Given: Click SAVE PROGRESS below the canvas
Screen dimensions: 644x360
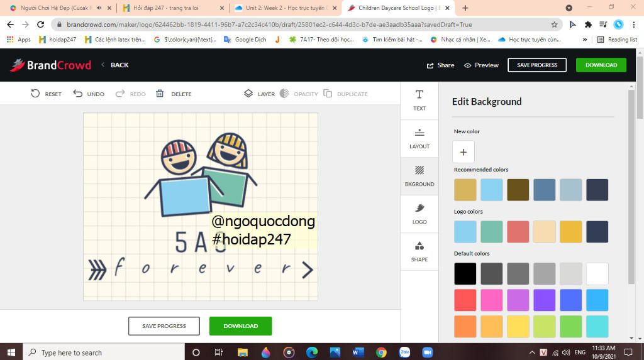Looking at the screenshot, I should [164, 326].
